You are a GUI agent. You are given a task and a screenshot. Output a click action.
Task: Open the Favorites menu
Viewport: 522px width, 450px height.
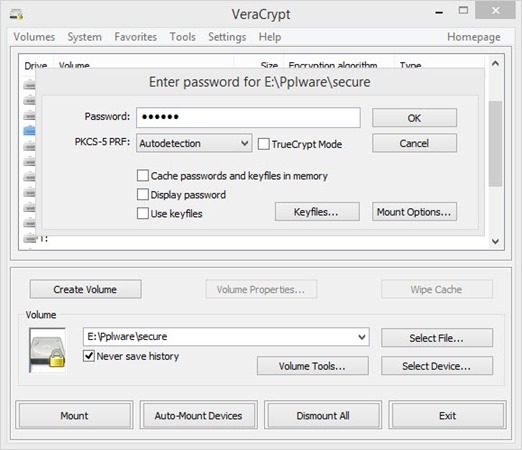pyautogui.click(x=135, y=37)
